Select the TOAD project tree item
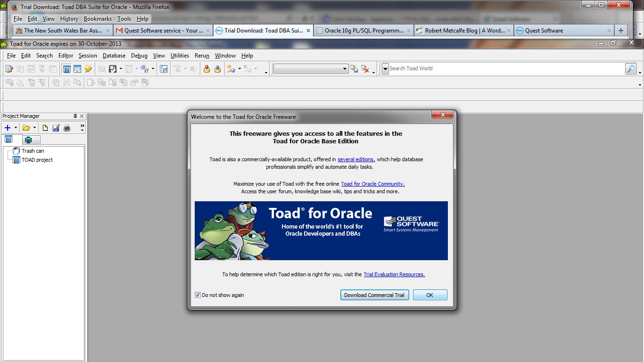Viewport: 644px width, 362px height. tap(37, 160)
